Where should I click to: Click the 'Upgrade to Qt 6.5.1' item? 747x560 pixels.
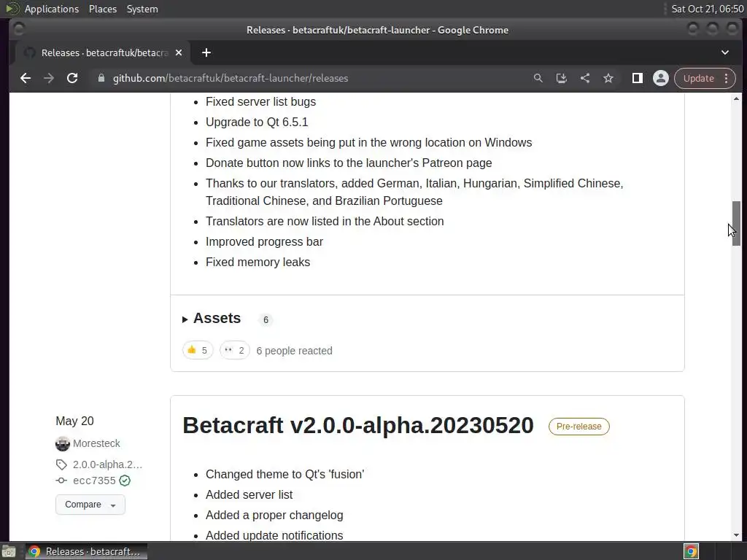pos(257,122)
